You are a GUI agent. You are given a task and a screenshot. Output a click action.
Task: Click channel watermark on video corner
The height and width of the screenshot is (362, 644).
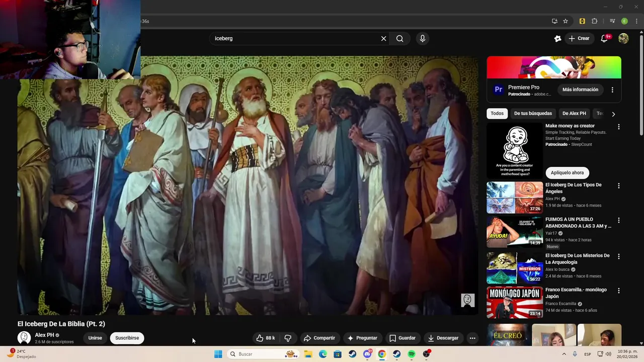point(468,300)
